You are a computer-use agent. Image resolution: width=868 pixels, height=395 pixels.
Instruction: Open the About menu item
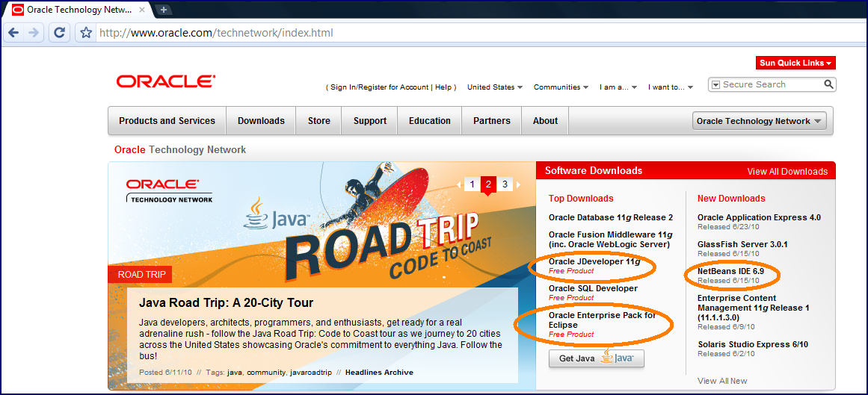[x=545, y=121]
